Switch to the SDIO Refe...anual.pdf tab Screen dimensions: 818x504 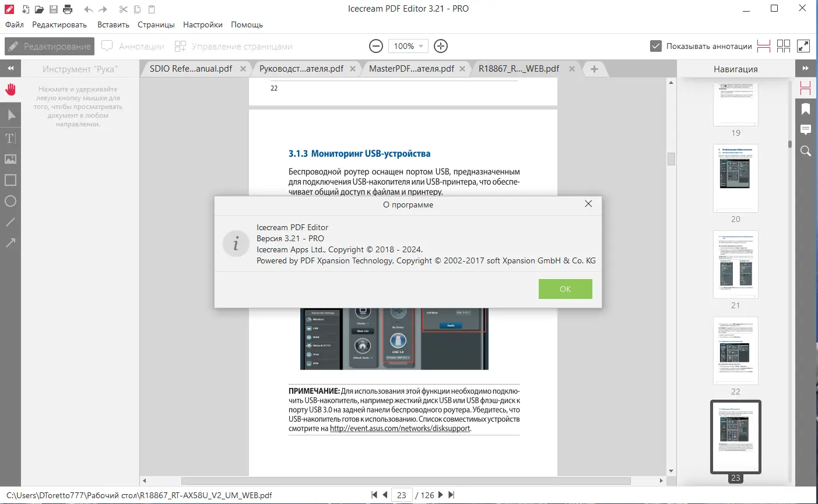(191, 69)
